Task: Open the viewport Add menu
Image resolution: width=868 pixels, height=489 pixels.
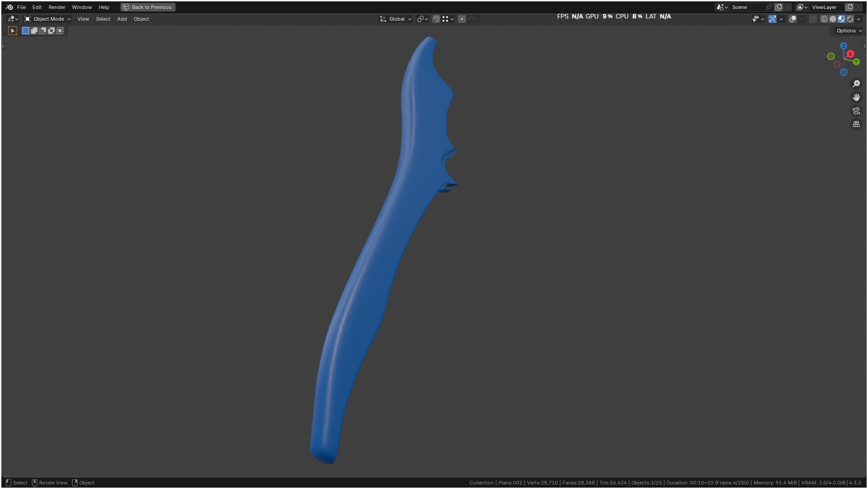Action: 122,19
